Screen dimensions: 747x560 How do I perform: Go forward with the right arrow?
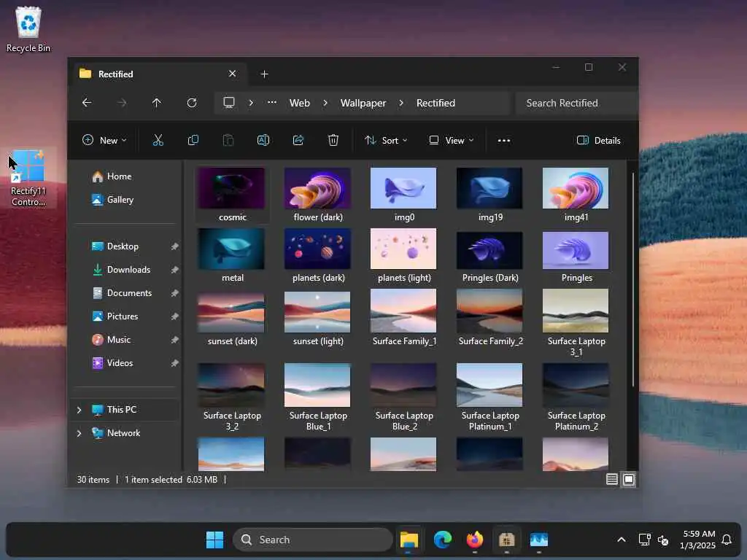pyautogui.click(x=122, y=103)
